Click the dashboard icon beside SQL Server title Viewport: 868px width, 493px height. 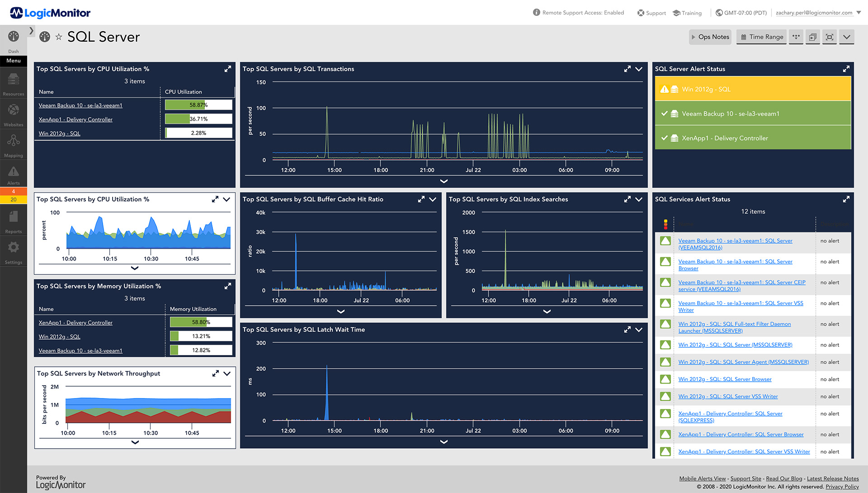click(x=45, y=37)
